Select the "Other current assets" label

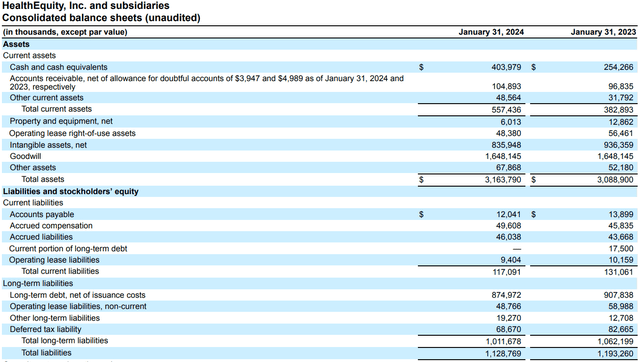pyautogui.click(x=47, y=98)
